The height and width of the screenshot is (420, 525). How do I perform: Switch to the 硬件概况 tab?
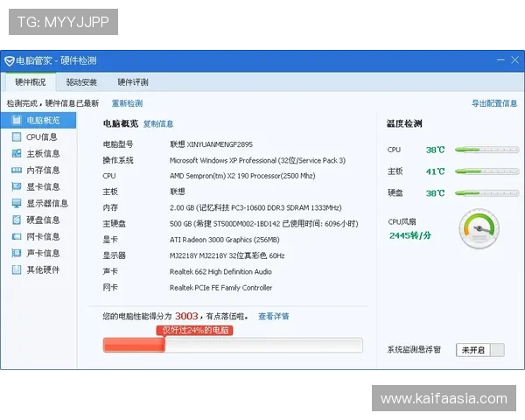31,82
